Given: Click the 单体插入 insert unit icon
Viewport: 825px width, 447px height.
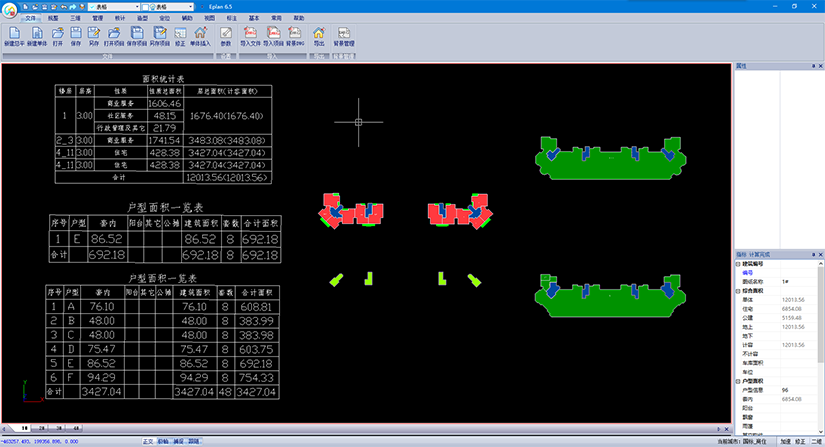Looking at the screenshot, I should pos(202,37).
